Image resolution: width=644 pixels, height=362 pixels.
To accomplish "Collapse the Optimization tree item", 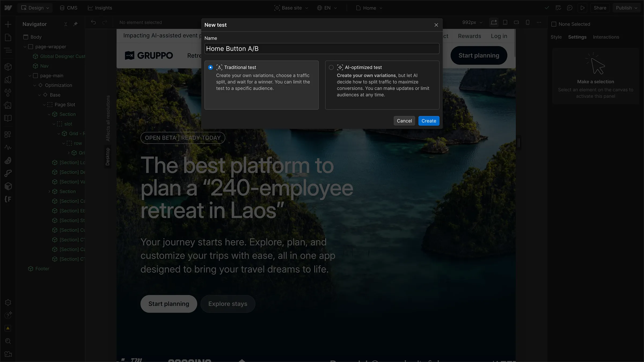I will coord(35,85).
